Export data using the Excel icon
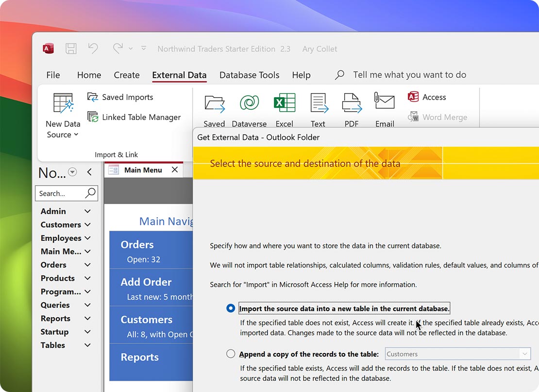Viewport: 539px width, 392px height. (x=285, y=102)
